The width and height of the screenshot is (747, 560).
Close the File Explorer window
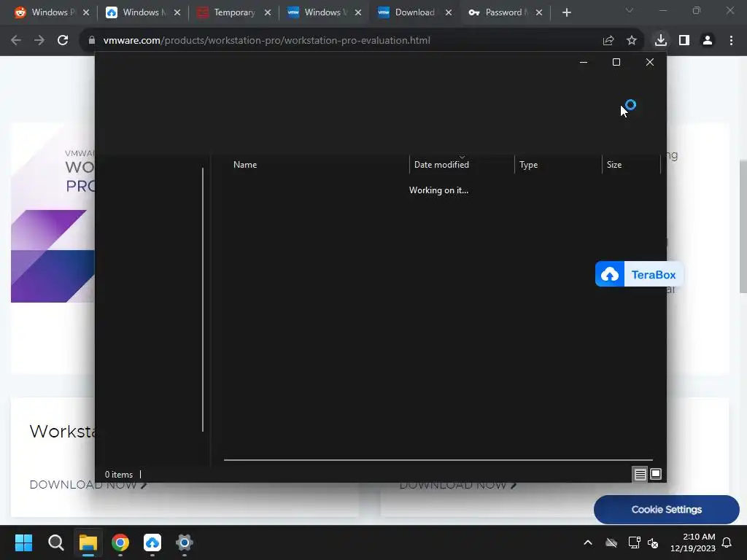[649, 63]
